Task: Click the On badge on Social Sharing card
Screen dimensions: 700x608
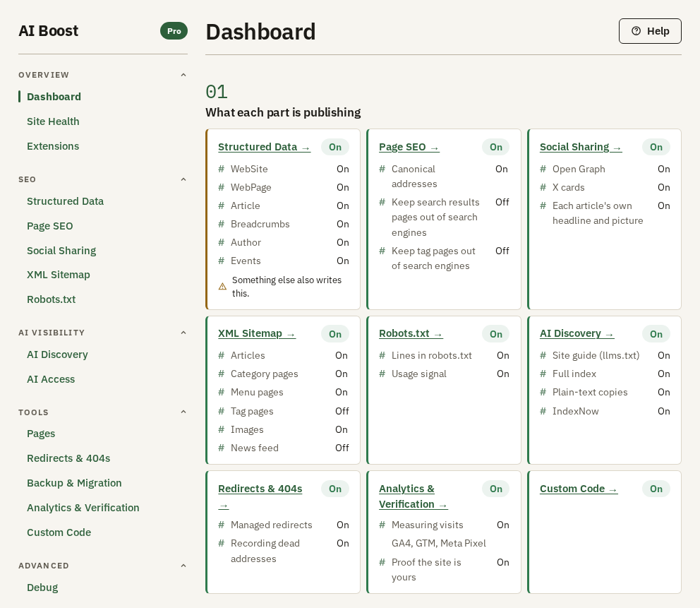Action: pos(656,147)
